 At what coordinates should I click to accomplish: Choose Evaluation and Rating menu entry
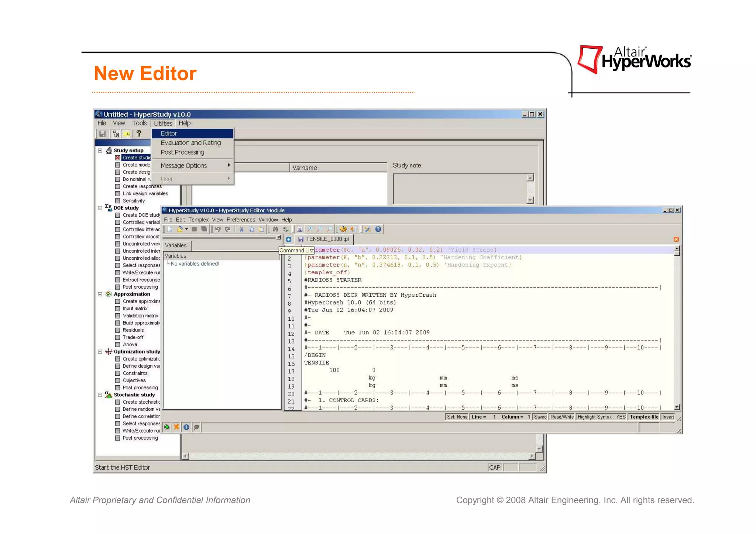(193, 143)
